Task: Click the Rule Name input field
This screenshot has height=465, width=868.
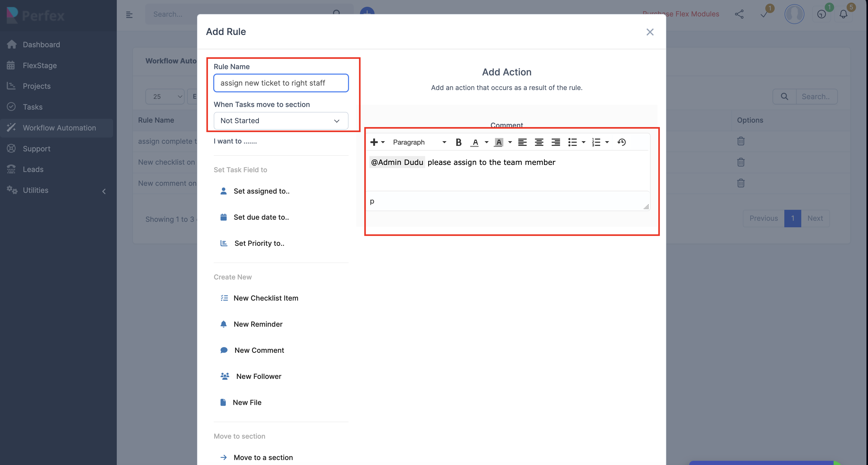Action: (x=281, y=83)
